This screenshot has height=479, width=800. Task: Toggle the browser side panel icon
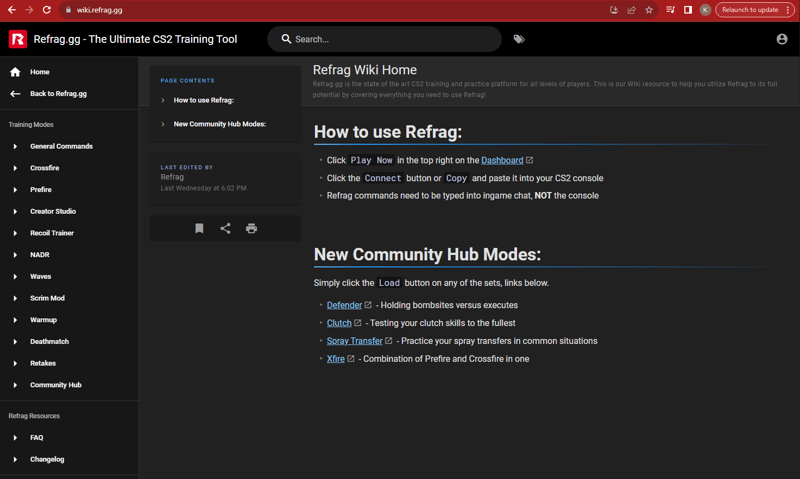[x=688, y=10]
